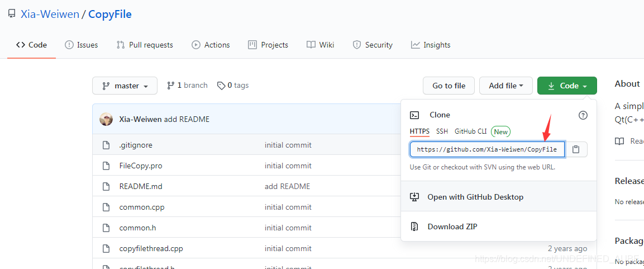Click Download ZIP
This screenshot has height=269, width=644.
pyautogui.click(x=452, y=226)
